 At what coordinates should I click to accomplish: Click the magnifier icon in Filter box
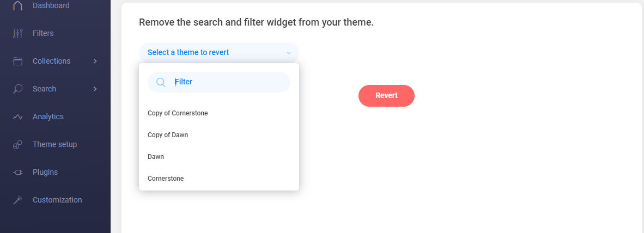pos(161,82)
